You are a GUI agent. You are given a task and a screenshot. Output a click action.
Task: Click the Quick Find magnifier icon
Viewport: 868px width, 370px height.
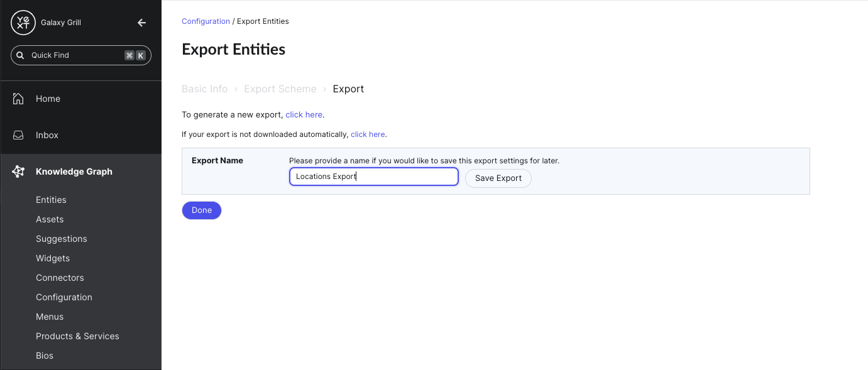tap(20, 55)
